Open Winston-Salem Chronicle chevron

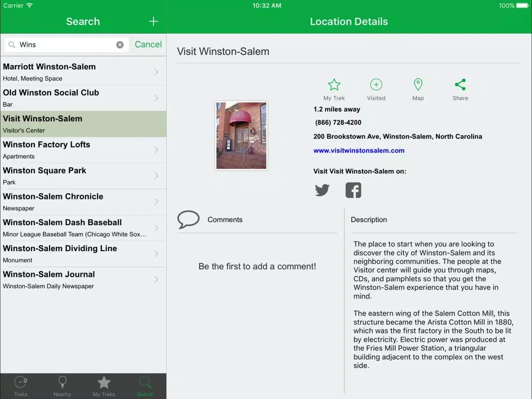click(x=156, y=202)
